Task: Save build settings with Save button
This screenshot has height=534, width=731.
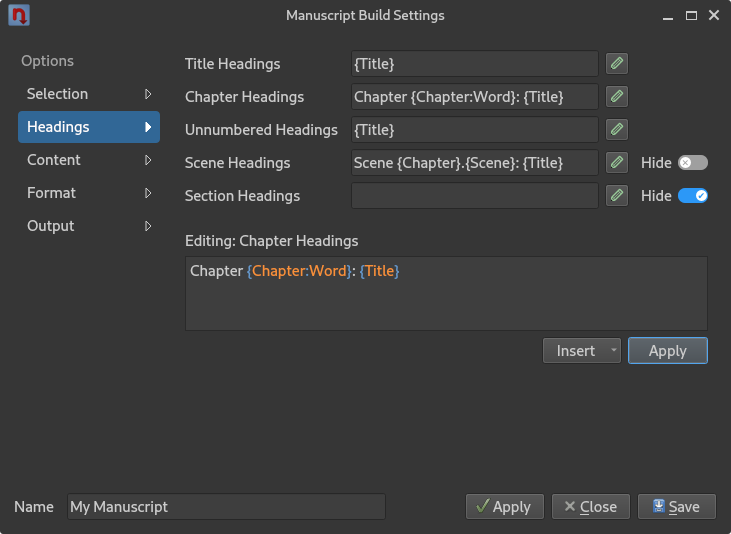Action: point(676,506)
